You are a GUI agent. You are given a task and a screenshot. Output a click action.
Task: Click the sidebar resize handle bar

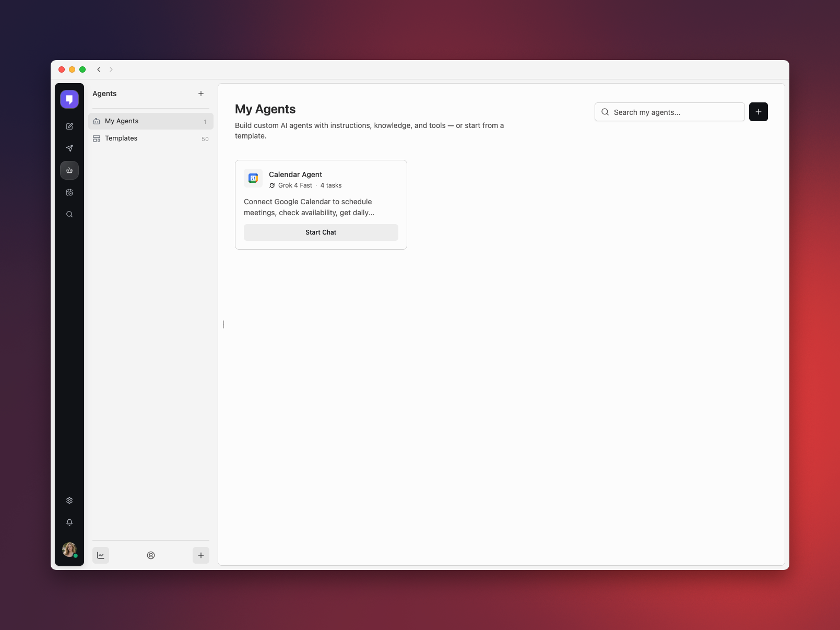tap(223, 324)
